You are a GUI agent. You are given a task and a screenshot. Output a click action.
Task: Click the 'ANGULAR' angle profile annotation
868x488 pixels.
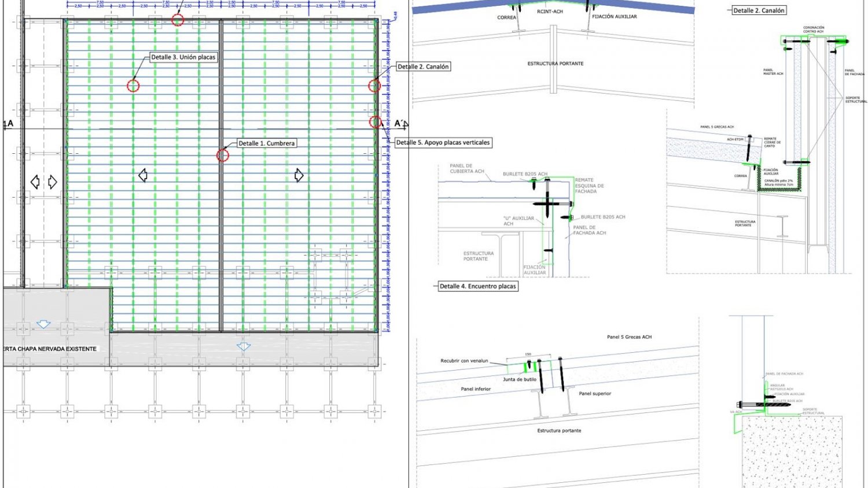pos(777,386)
